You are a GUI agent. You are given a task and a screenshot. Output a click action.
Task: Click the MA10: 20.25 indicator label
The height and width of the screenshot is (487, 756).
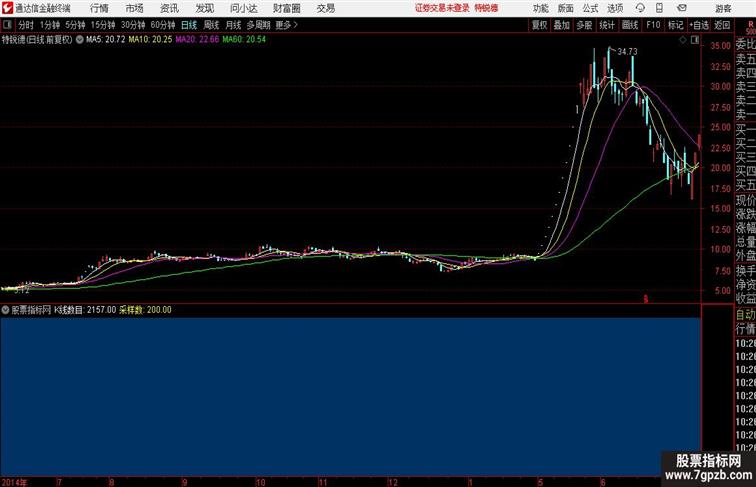click(150, 40)
